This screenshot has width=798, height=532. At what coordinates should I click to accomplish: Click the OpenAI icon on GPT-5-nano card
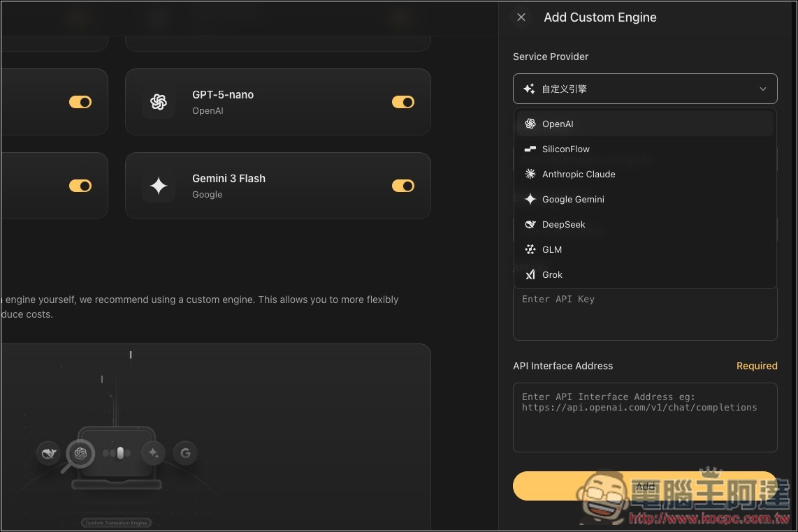159,102
